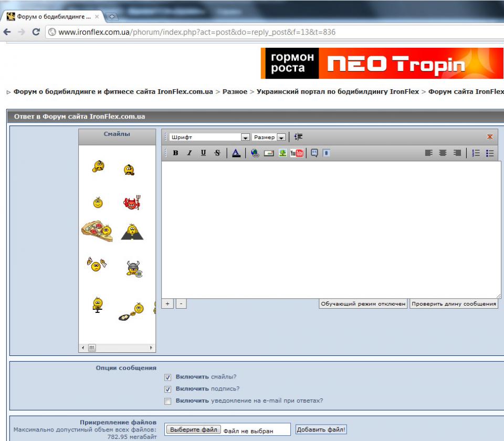Open the text color picker

(236, 153)
